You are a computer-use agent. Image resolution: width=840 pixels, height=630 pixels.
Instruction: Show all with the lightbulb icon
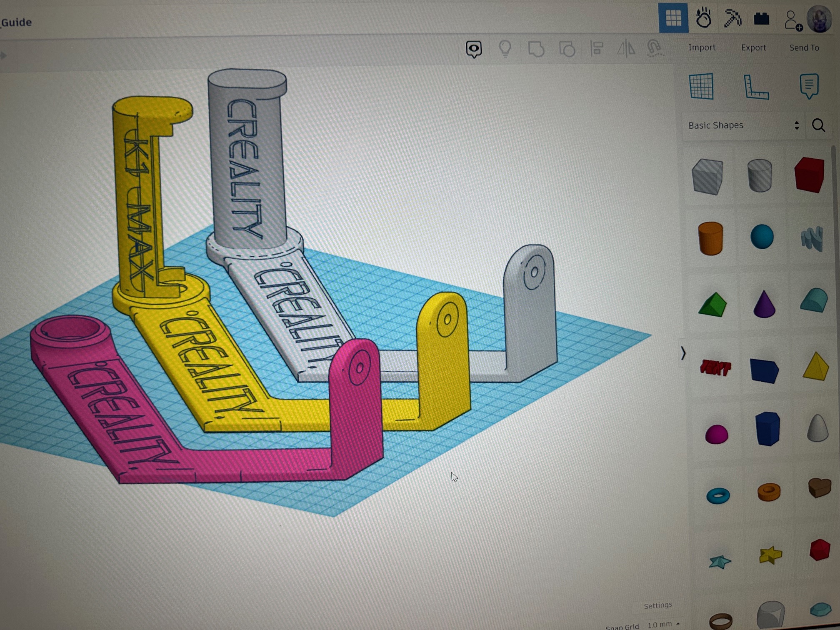[x=505, y=49]
